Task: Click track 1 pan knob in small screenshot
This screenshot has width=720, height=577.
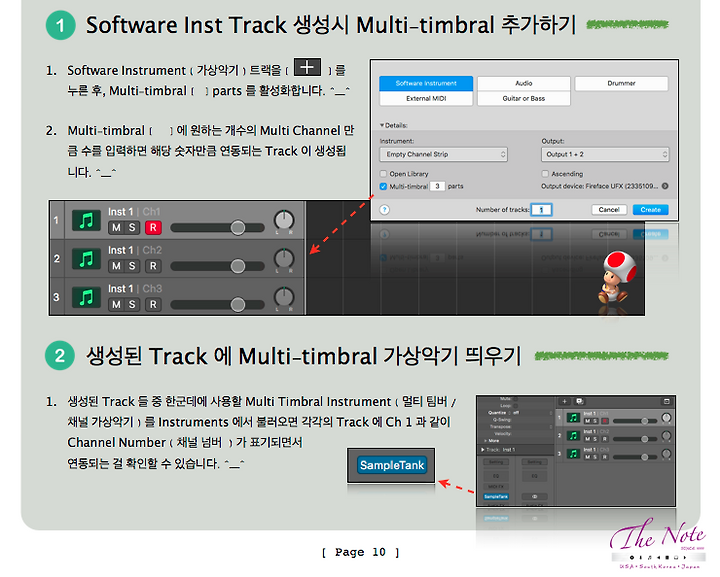Action: tap(666, 418)
